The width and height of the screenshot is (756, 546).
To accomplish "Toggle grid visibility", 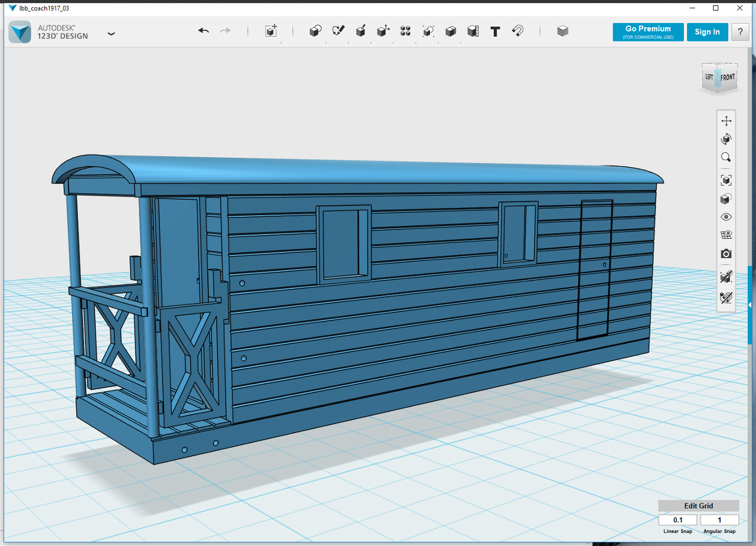I will 726,235.
